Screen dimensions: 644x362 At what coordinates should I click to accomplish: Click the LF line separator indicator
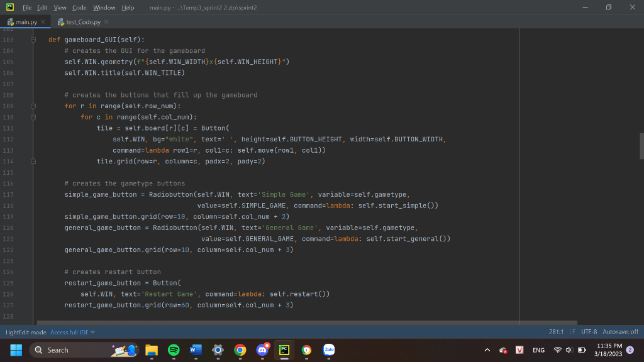coord(572,332)
